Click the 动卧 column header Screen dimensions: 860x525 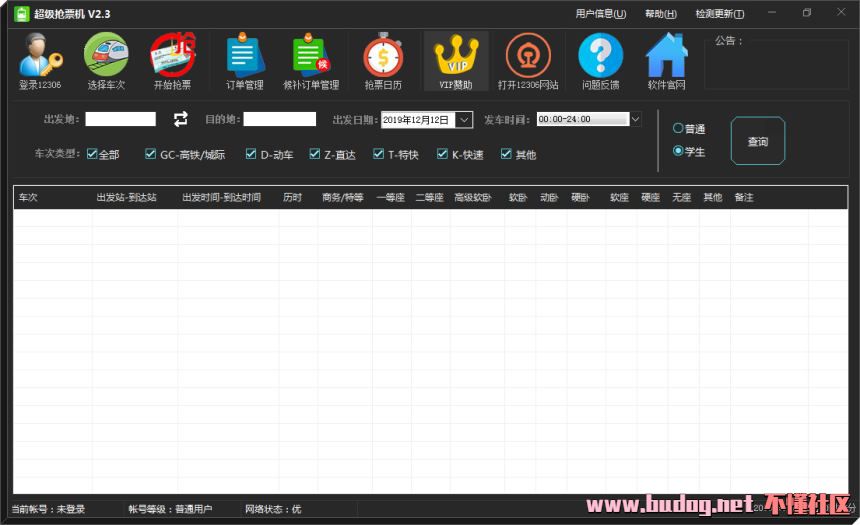549,197
